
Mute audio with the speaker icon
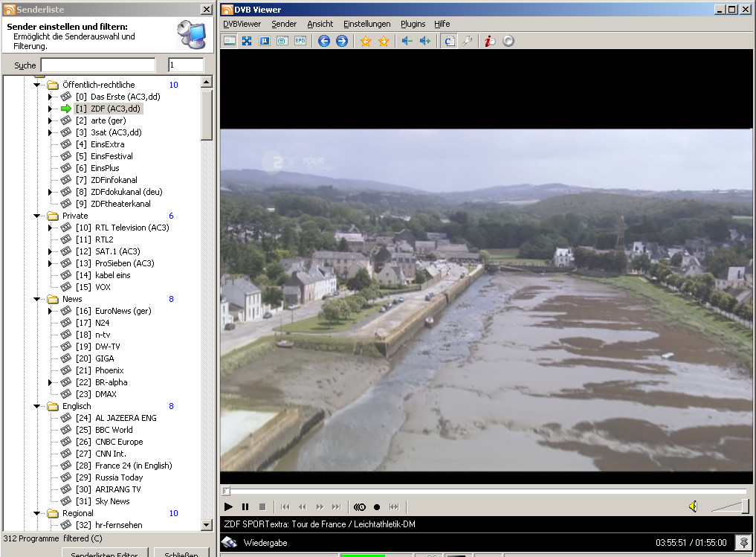coord(693,506)
